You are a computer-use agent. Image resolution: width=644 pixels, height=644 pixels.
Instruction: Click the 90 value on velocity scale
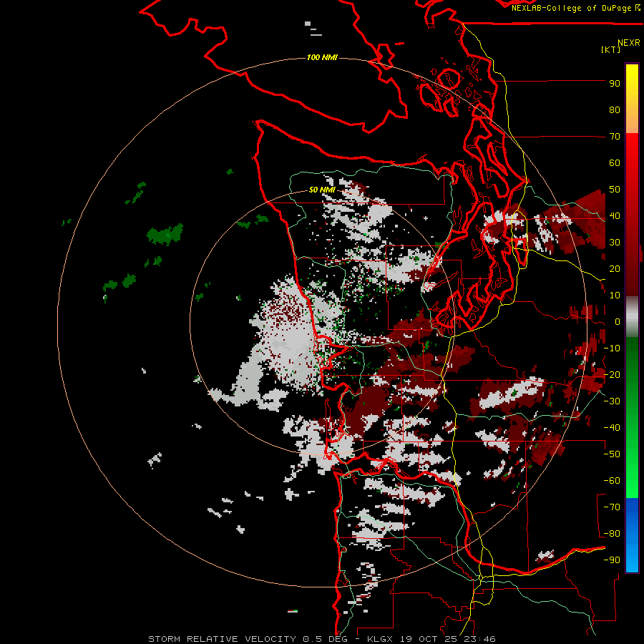[615, 84]
